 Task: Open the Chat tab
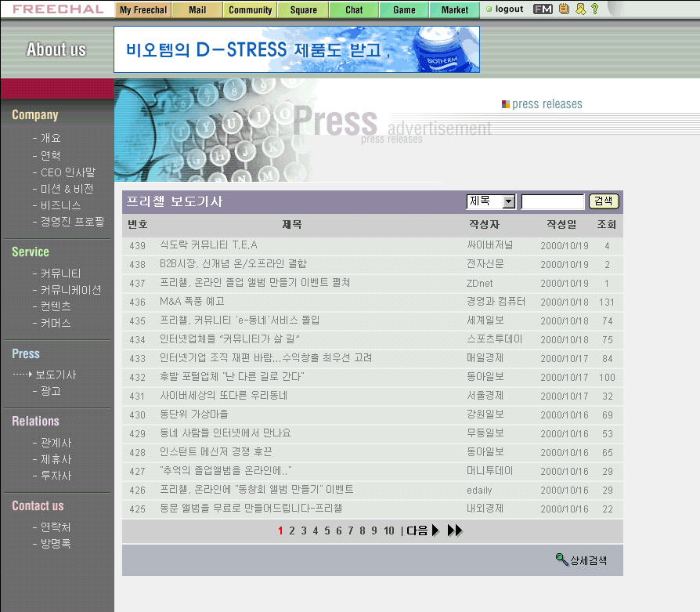pos(354,10)
